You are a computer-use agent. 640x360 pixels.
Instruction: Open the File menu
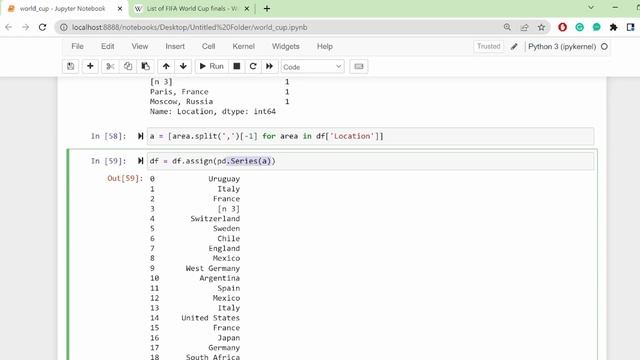78,47
